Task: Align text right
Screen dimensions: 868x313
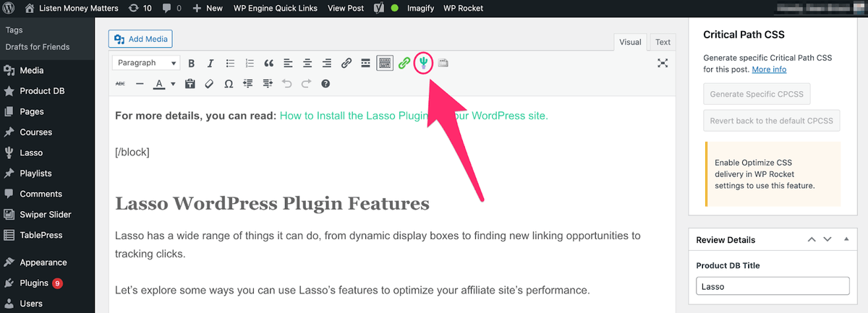Action: click(x=327, y=64)
